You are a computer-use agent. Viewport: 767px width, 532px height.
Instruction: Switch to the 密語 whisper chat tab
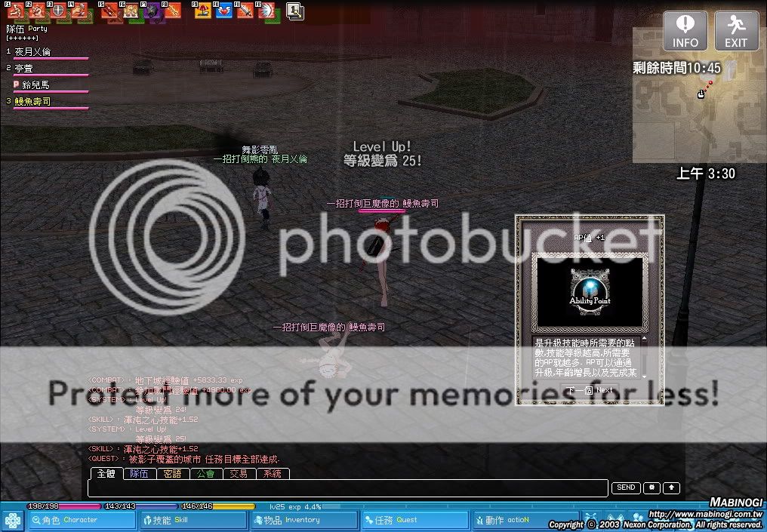pyautogui.click(x=172, y=474)
